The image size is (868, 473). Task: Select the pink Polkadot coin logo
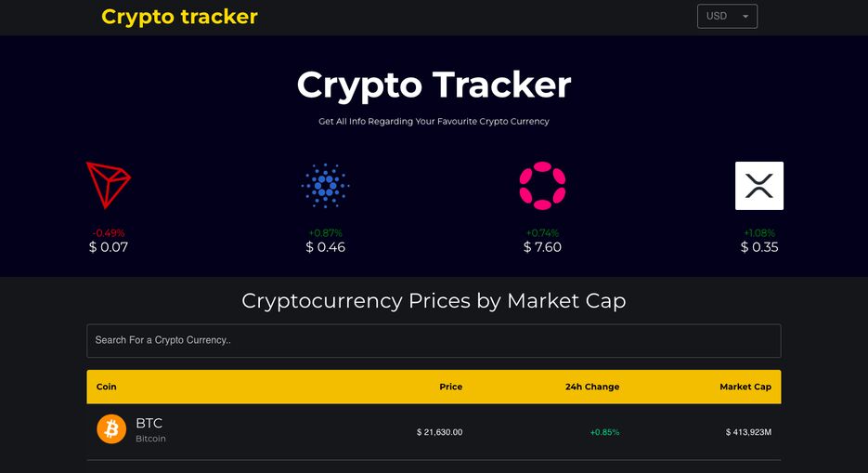click(542, 186)
